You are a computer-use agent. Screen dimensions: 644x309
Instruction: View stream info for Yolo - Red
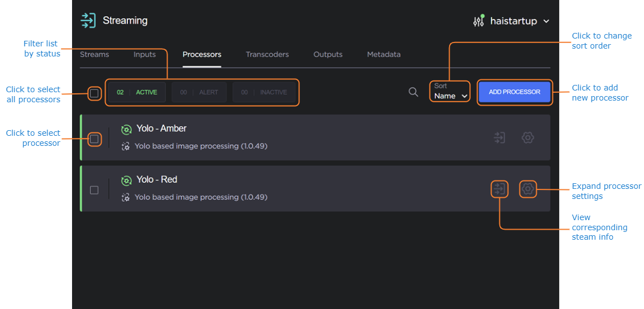499,189
